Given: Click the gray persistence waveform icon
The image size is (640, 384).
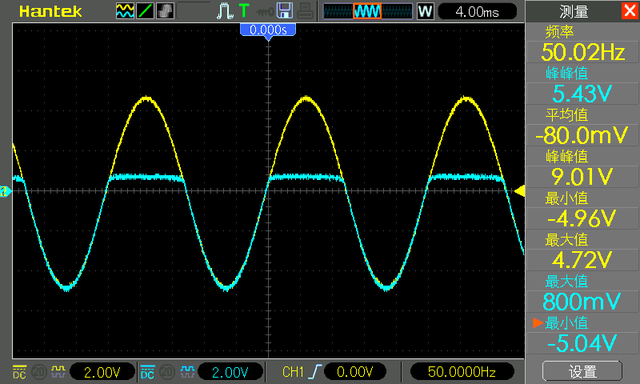Looking at the screenshot, I should click(x=165, y=11).
